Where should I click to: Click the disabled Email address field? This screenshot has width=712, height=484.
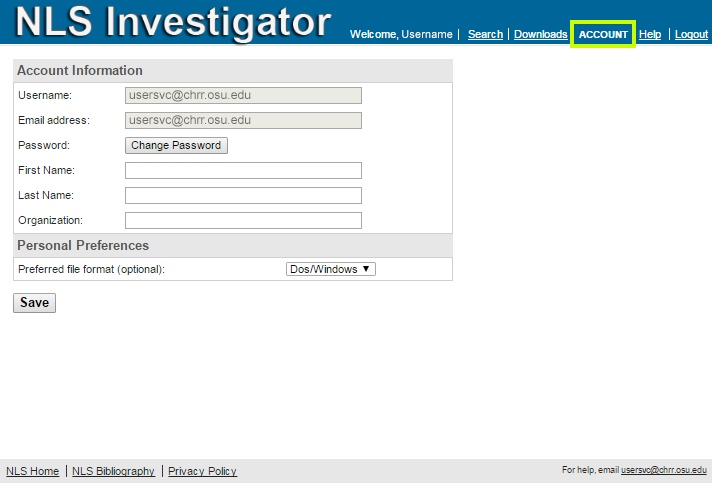243,120
